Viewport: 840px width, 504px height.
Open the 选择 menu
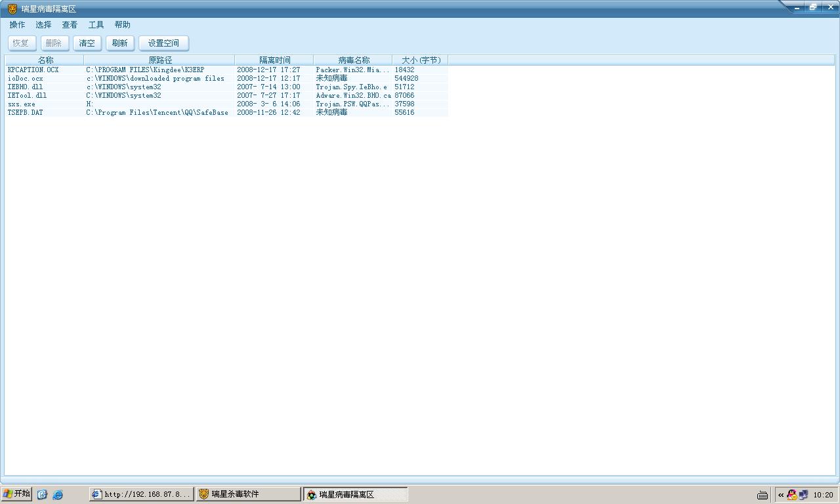pyautogui.click(x=43, y=25)
